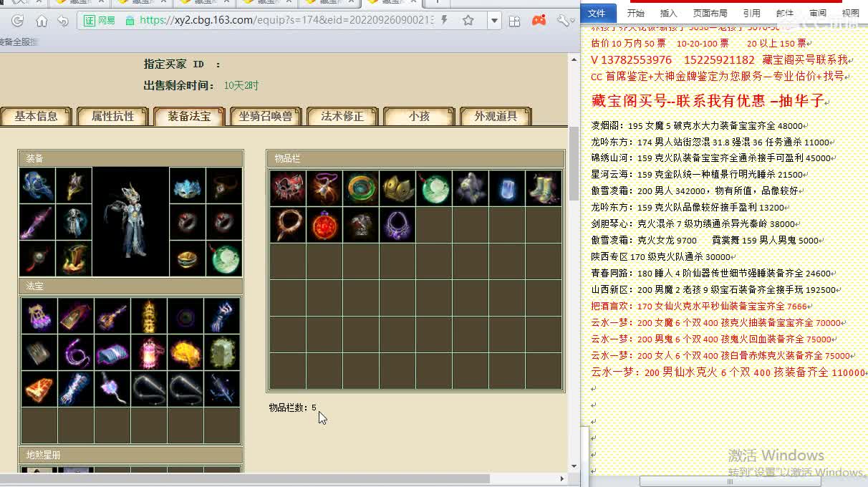Open the 坐骑召唤兽 tab

266,116
